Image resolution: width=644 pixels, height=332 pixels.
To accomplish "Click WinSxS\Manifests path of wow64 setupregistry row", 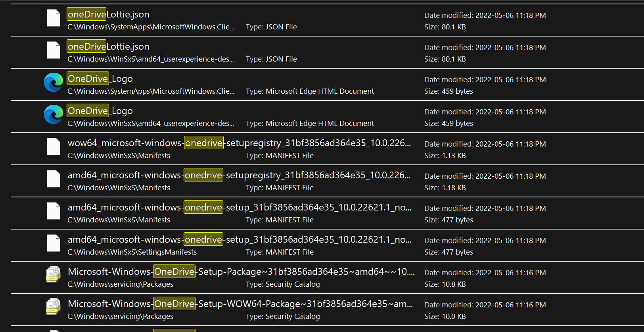I will pyautogui.click(x=119, y=156).
